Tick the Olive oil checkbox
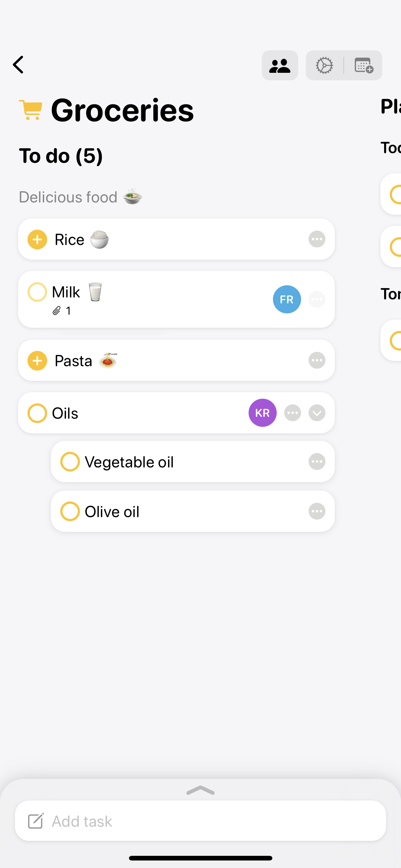 [x=70, y=511]
